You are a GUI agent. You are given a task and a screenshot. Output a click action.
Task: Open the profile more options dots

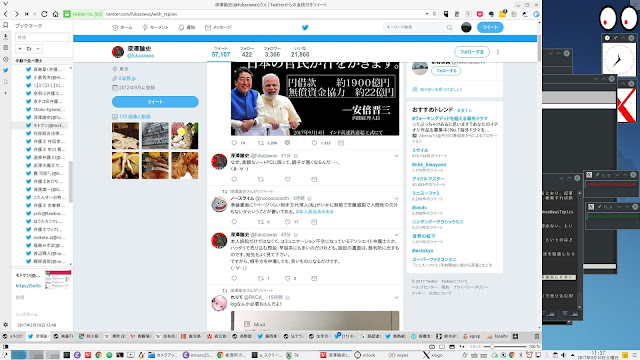[498, 52]
